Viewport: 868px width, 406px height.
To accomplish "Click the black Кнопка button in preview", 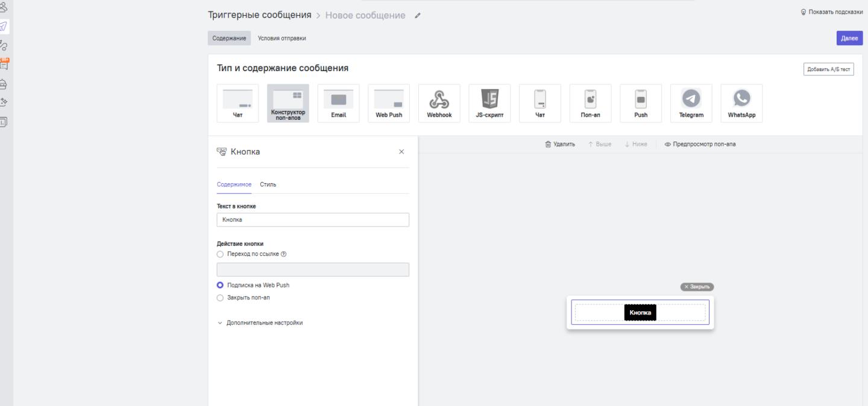I will point(640,313).
